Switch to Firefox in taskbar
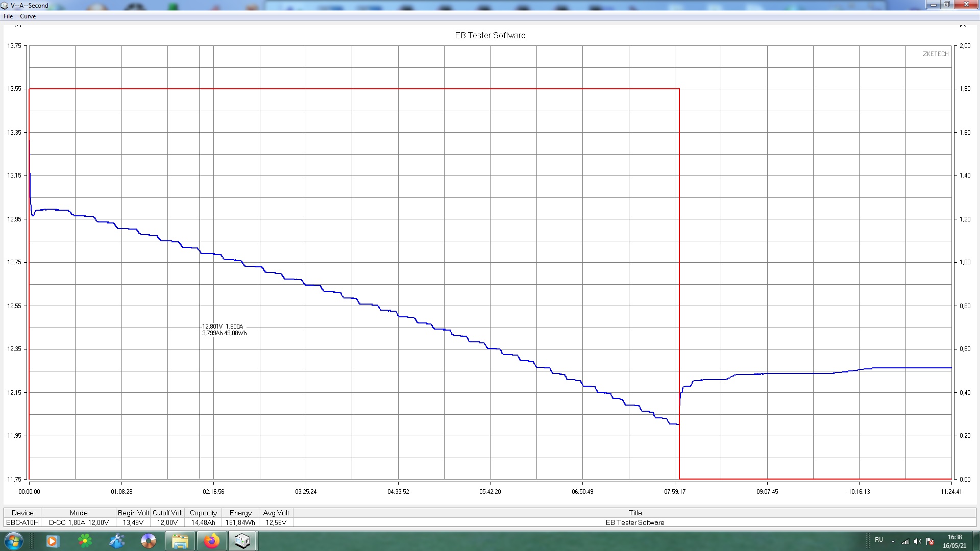This screenshot has width=980, height=551. 211,541
